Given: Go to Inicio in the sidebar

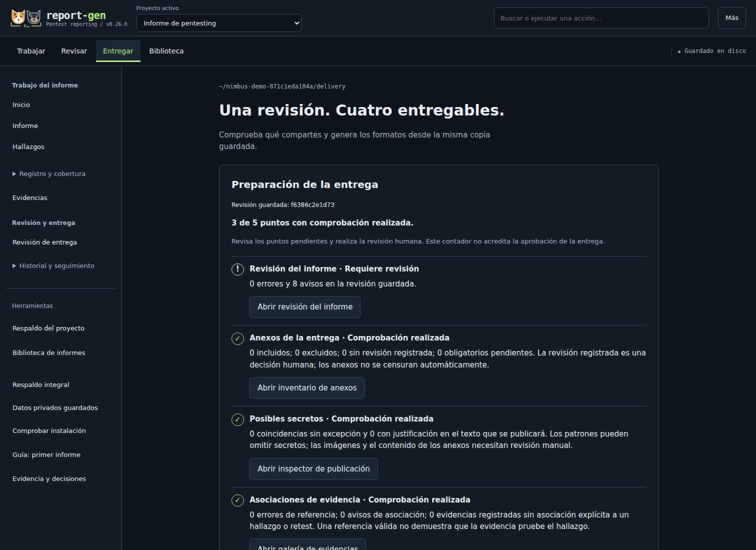Looking at the screenshot, I should [x=21, y=105].
